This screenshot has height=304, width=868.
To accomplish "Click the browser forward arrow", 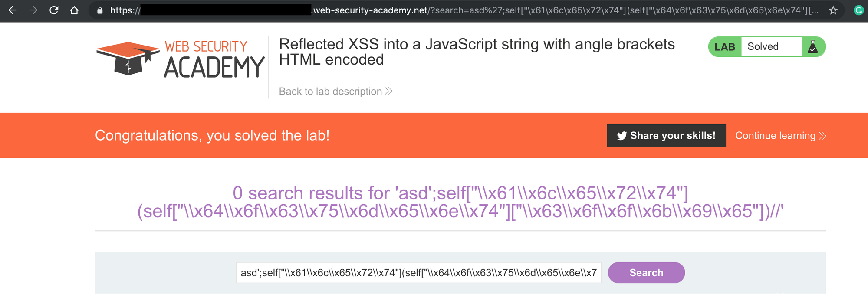I will pos(33,10).
